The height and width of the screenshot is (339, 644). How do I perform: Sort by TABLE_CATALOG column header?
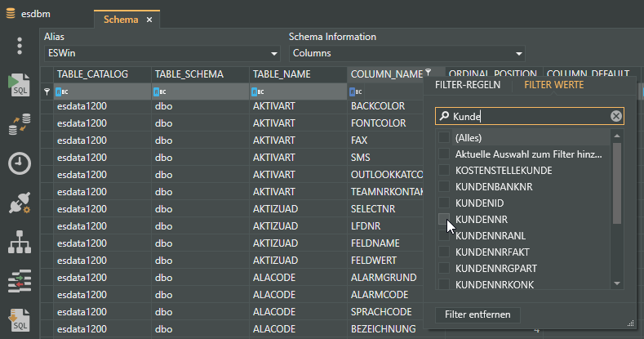click(x=102, y=74)
